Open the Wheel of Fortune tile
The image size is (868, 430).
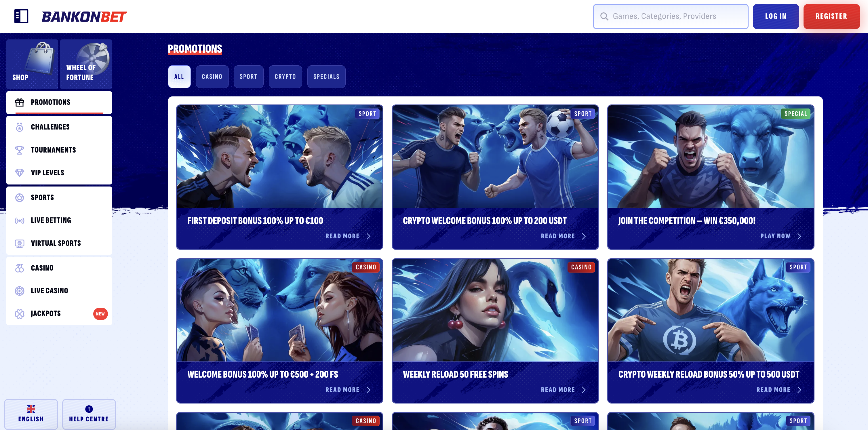click(x=86, y=64)
